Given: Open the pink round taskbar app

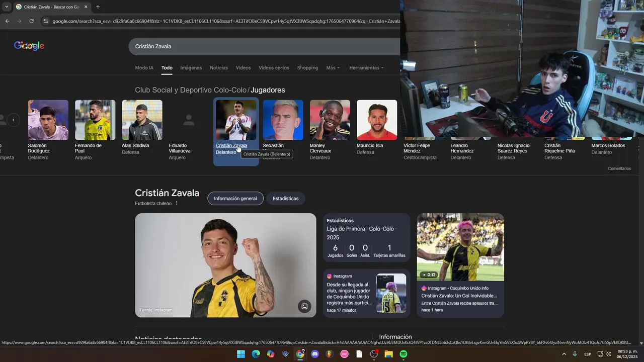Looking at the screenshot, I should pyautogui.click(x=345, y=354).
